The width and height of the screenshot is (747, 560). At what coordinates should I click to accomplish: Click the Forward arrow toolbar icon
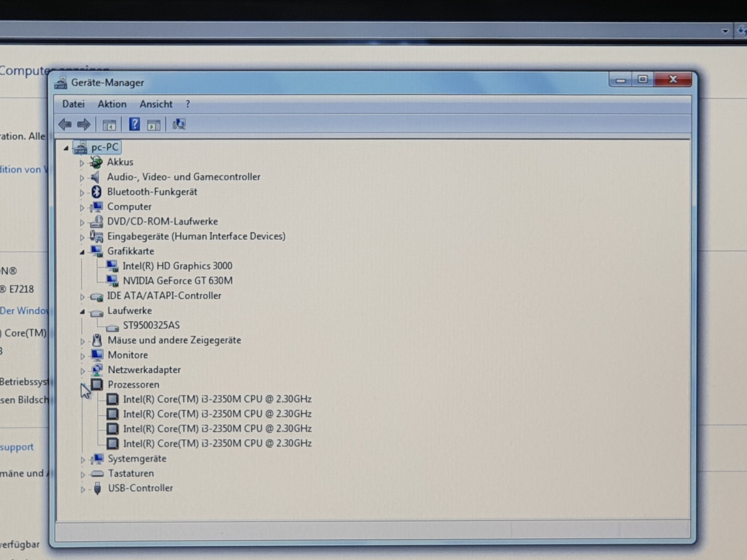pyautogui.click(x=84, y=124)
